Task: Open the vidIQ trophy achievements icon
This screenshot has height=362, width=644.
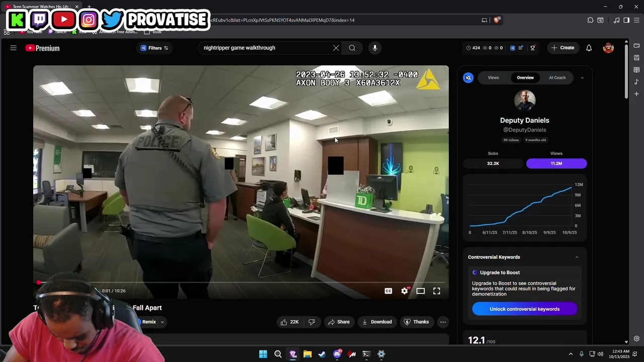Action: (x=533, y=48)
